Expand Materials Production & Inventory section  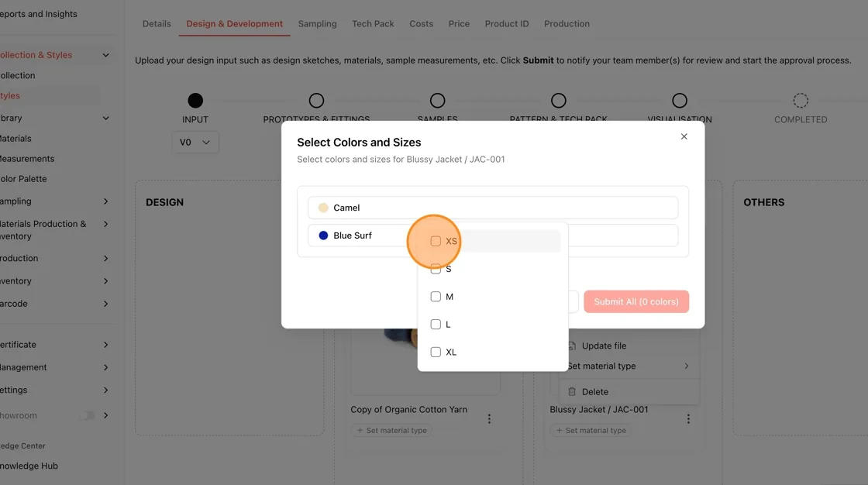105,224
